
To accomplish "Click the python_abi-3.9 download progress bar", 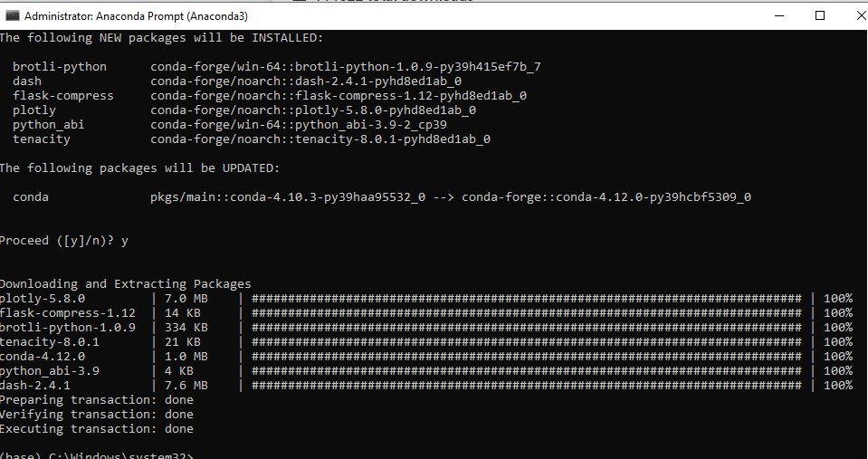I will pos(527,371).
